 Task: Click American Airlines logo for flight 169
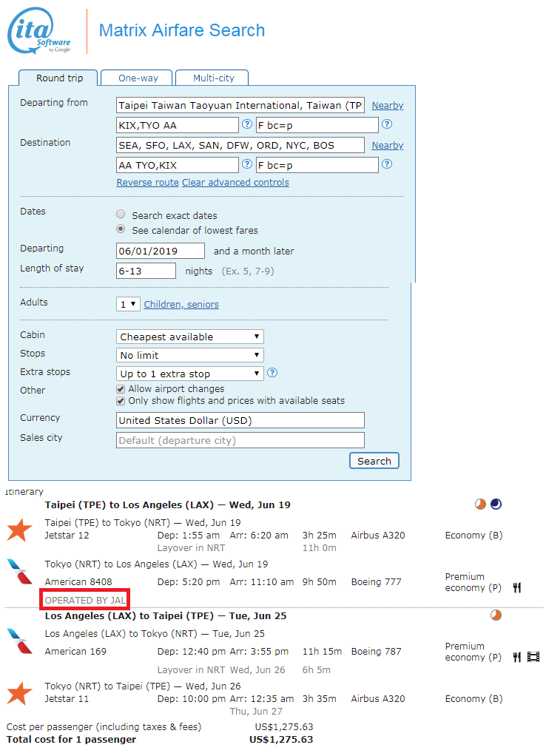pyautogui.click(x=20, y=641)
